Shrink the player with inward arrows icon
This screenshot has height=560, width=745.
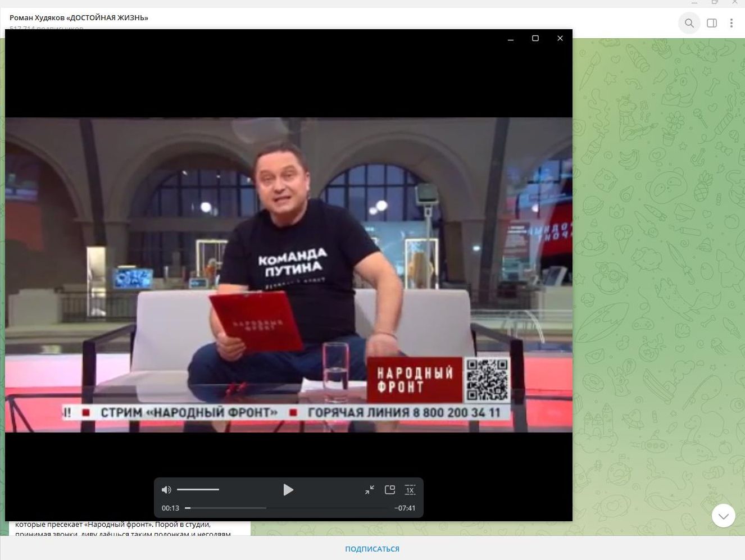point(370,490)
